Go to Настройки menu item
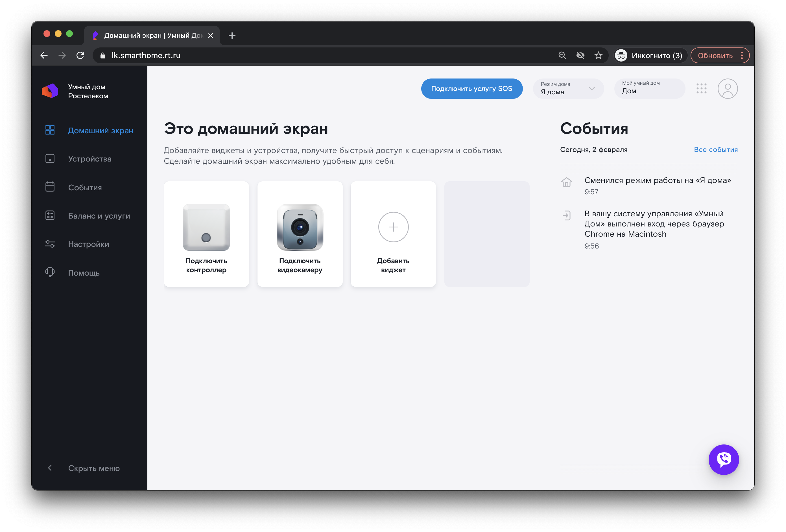 pyautogui.click(x=89, y=244)
